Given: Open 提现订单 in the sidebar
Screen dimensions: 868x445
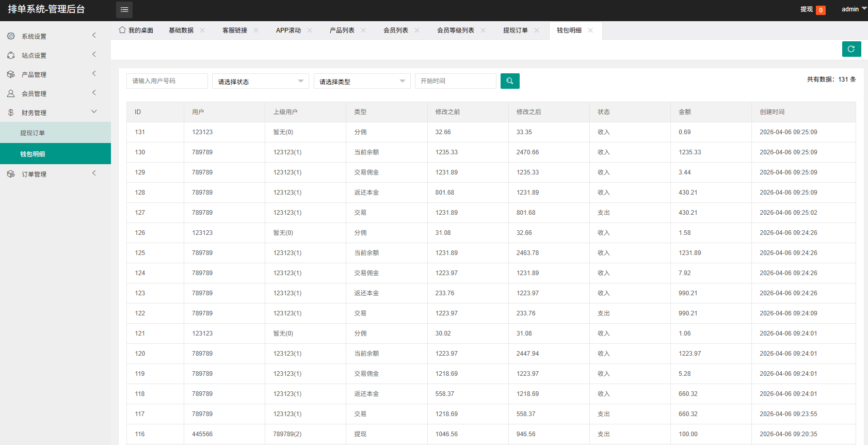Looking at the screenshot, I should (33, 133).
